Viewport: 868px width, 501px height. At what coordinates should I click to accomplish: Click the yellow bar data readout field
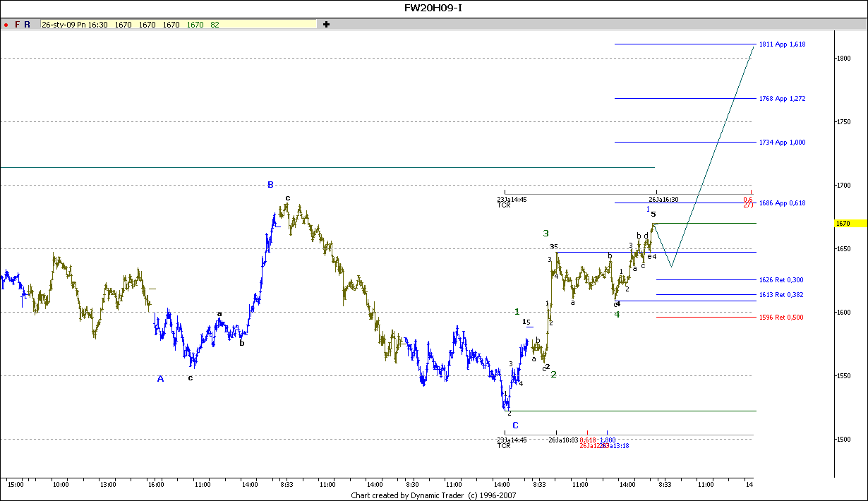pos(178,24)
